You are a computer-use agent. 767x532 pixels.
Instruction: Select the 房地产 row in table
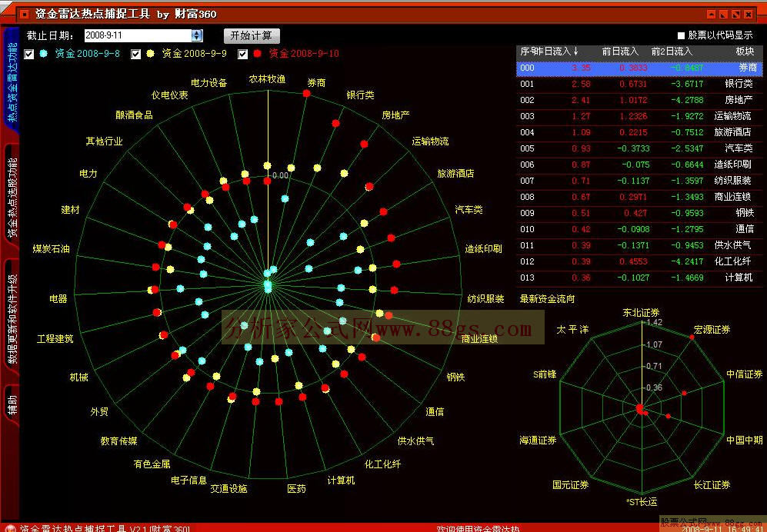tap(639, 100)
